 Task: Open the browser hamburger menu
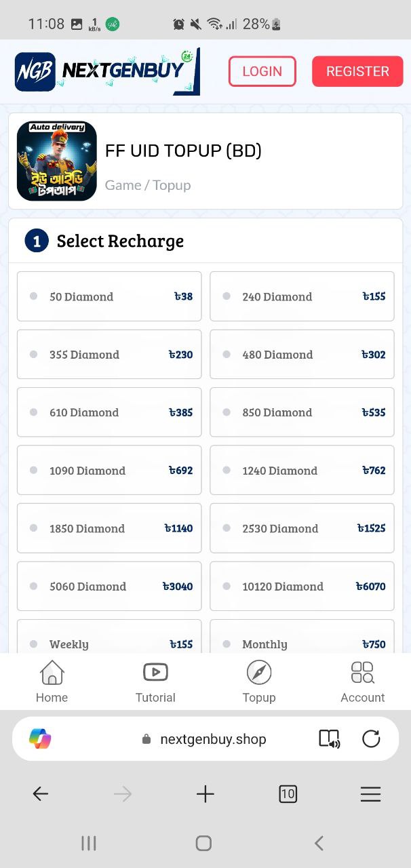pyautogui.click(x=370, y=794)
